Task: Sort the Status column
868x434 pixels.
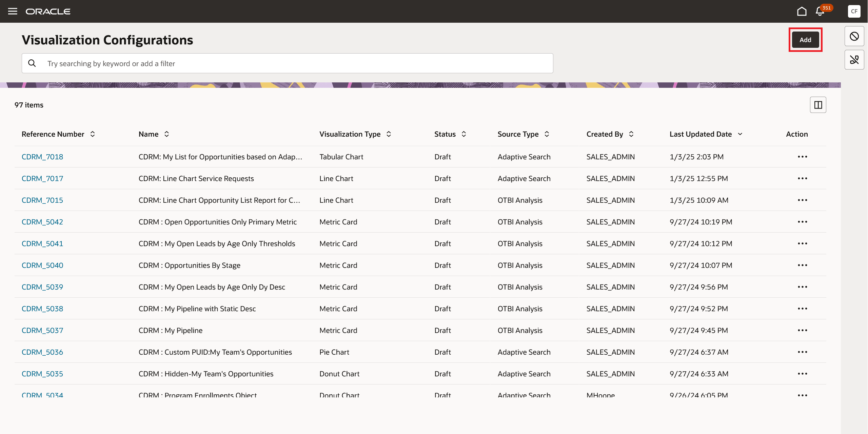Action: click(x=464, y=134)
